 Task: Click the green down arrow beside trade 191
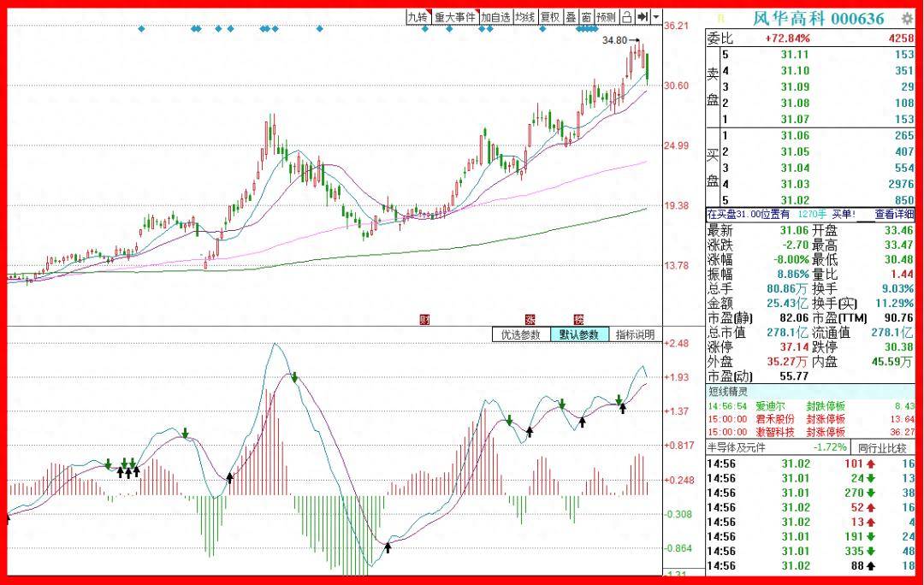point(870,537)
